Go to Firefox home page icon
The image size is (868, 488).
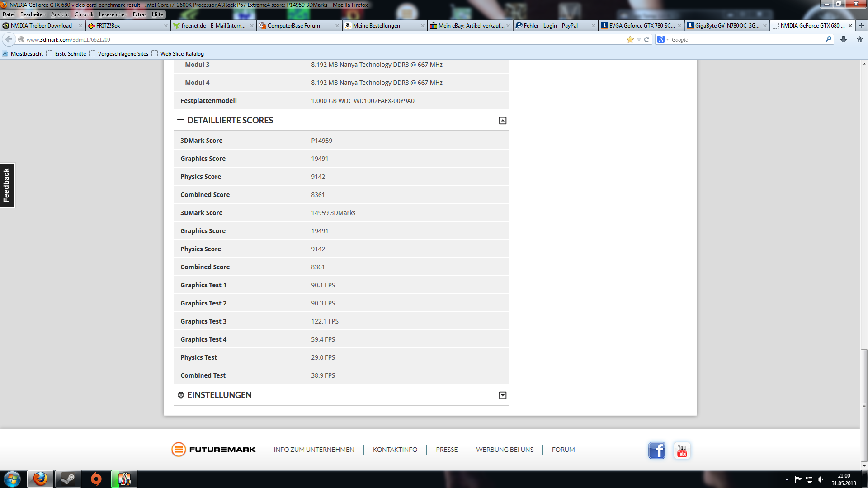click(859, 40)
